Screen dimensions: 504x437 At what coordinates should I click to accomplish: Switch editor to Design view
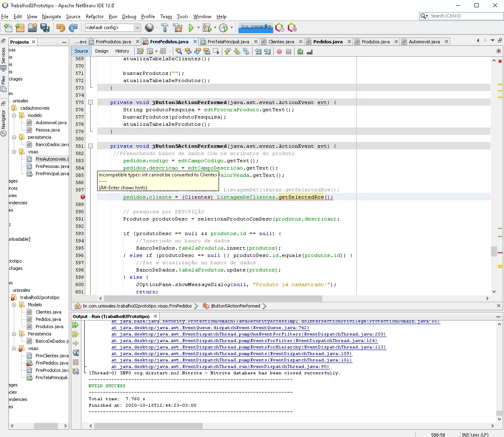102,51
